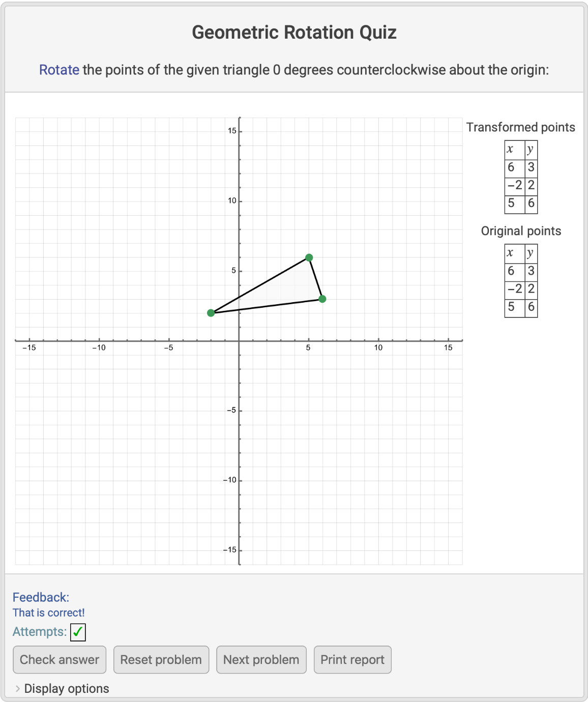Click the green attempts checkmark box
The image size is (588, 702).
[78, 632]
